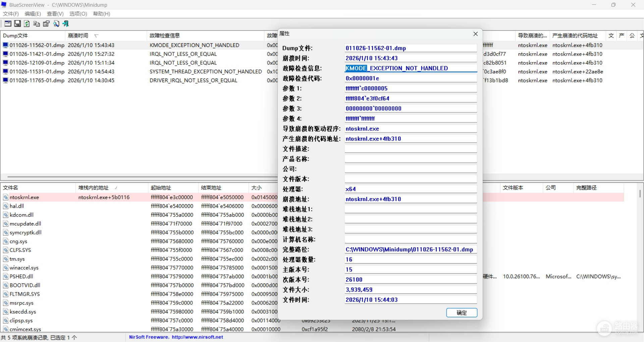This screenshot has width=644, height=342.
Task: Click the 文件大小 field showing 3,939,459
Action: coord(411,290)
